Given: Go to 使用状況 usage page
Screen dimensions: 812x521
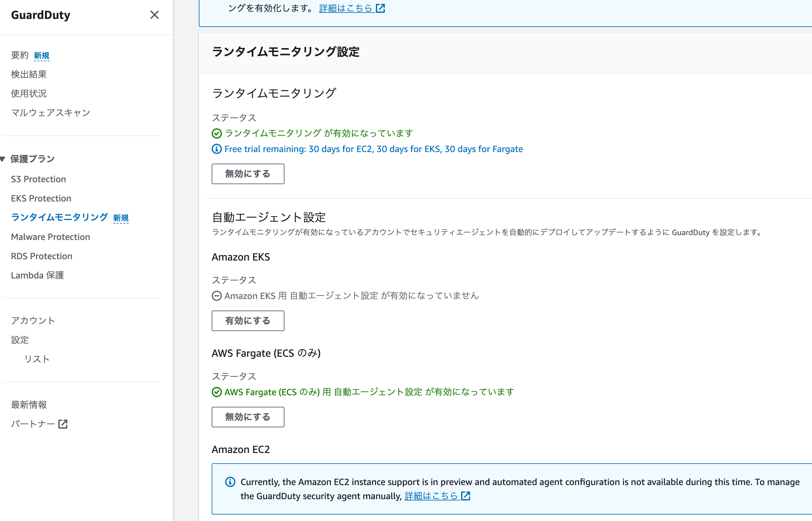Looking at the screenshot, I should click(29, 93).
